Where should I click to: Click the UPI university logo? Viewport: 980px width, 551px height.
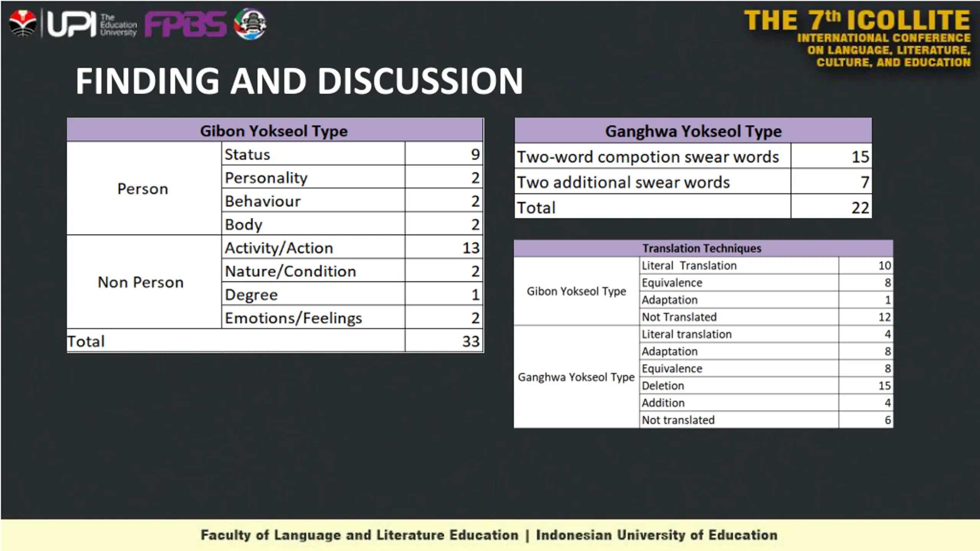click(91, 24)
